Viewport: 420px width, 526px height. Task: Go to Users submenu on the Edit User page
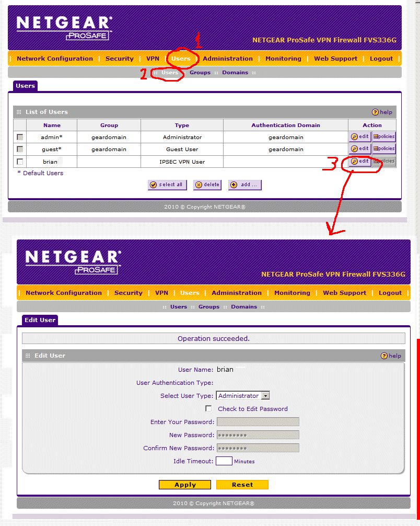point(179,306)
